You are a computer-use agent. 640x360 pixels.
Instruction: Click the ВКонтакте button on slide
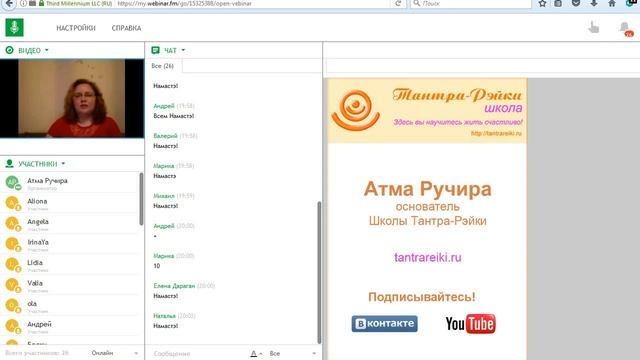click(384, 324)
